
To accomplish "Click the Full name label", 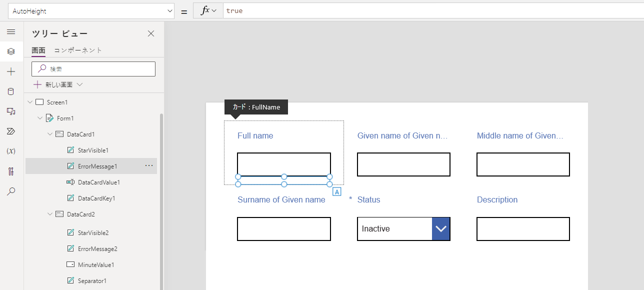I will [x=255, y=135].
